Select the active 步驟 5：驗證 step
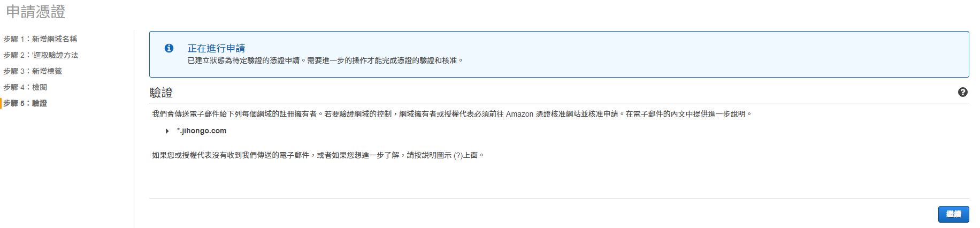Viewport: 980px width, 228px height. [25, 103]
